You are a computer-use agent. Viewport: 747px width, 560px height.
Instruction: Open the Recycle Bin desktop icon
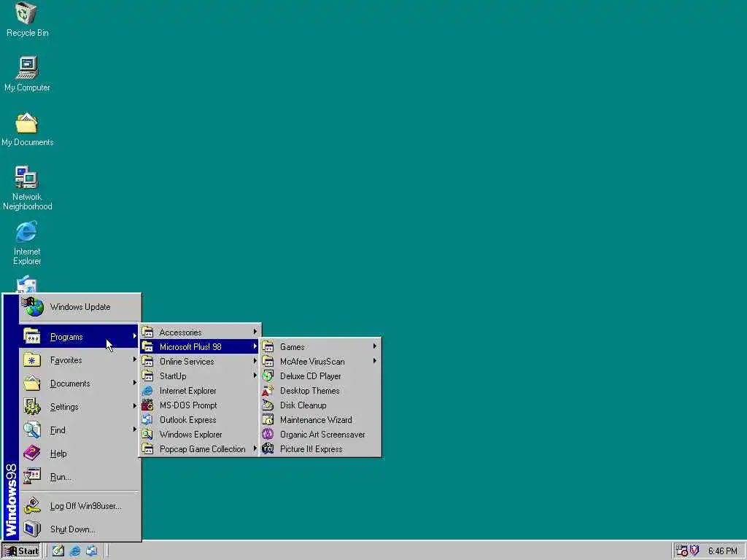(x=27, y=20)
